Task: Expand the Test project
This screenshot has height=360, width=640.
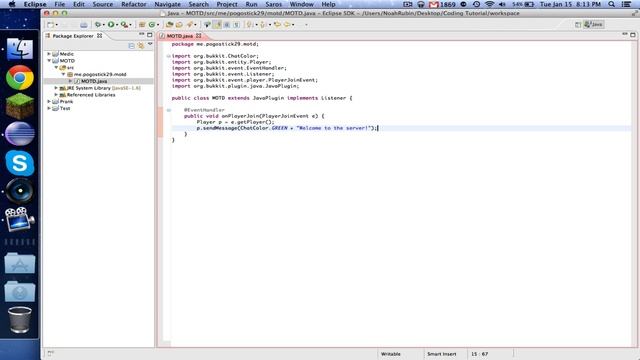Action: pyautogui.click(x=49, y=108)
